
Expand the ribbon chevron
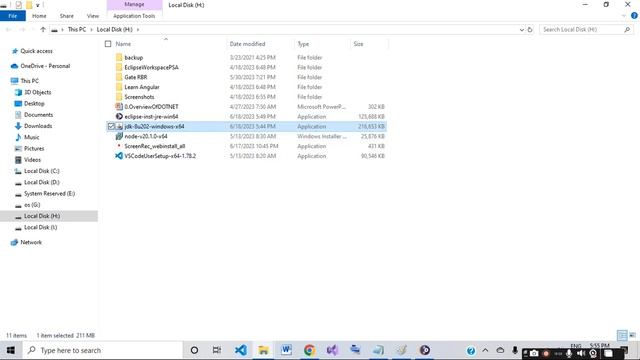[624, 16]
